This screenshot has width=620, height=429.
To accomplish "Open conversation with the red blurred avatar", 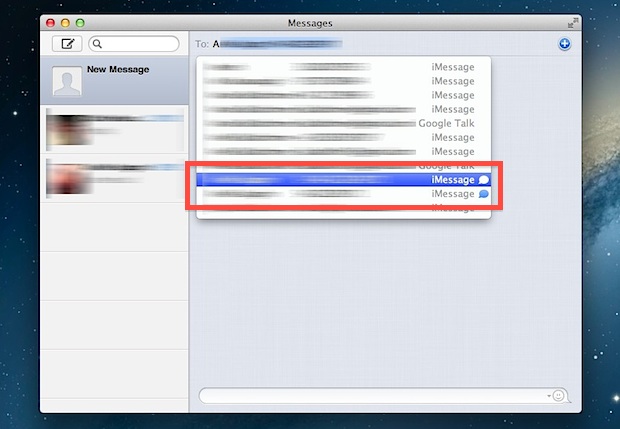I will pyautogui.click(x=114, y=178).
